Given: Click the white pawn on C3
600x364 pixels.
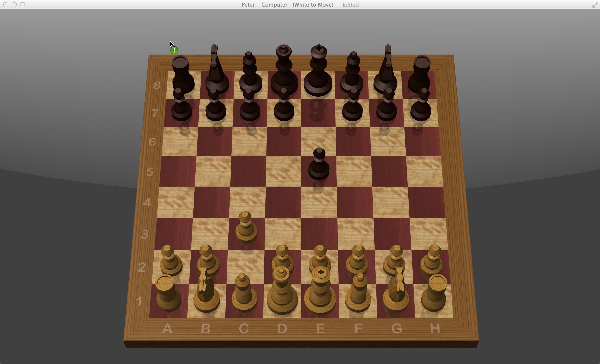Looking at the screenshot, I should [x=246, y=227].
